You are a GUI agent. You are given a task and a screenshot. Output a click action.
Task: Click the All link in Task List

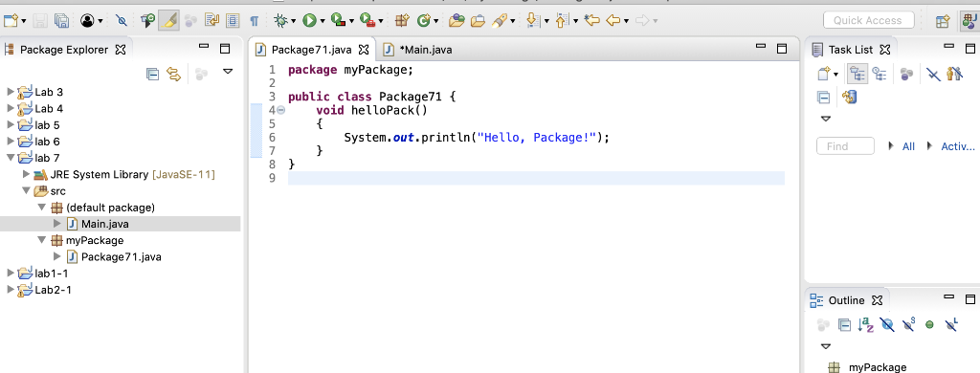pyautogui.click(x=909, y=146)
